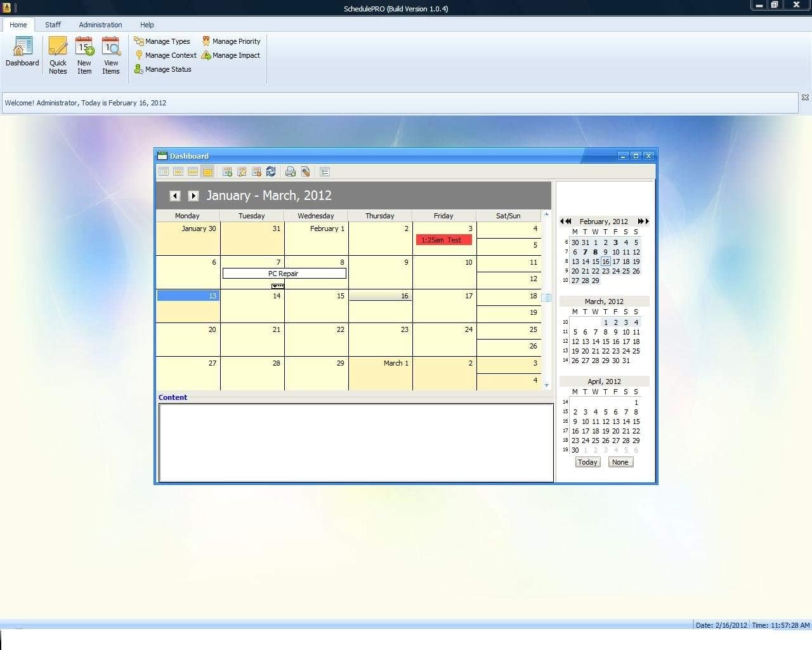The width and height of the screenshot is (812, 650).
Task: Toggle the highlighted month view icon
Action: 207,171
